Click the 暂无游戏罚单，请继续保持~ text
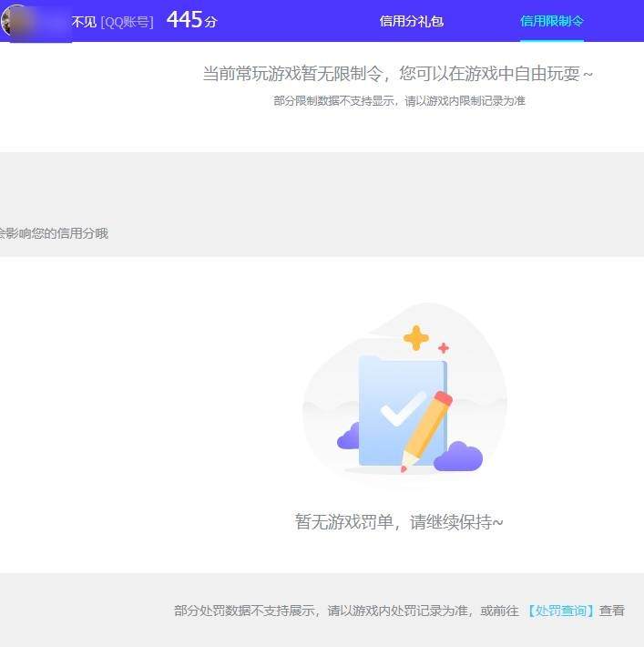 [399, 521]
